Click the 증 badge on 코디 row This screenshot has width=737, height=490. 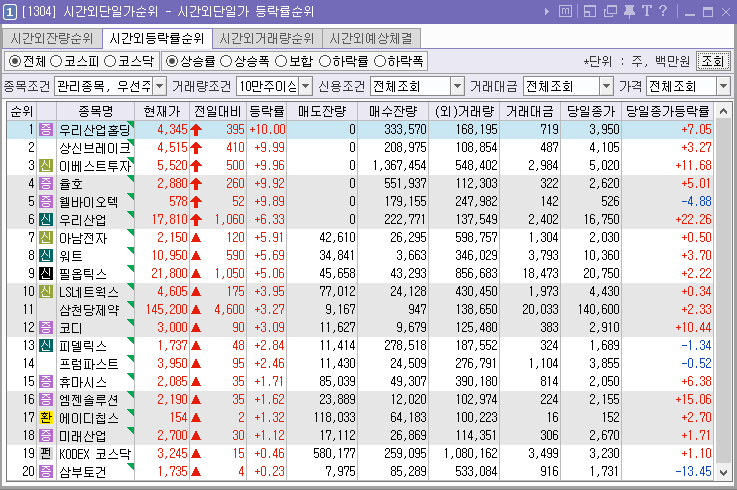46,327
